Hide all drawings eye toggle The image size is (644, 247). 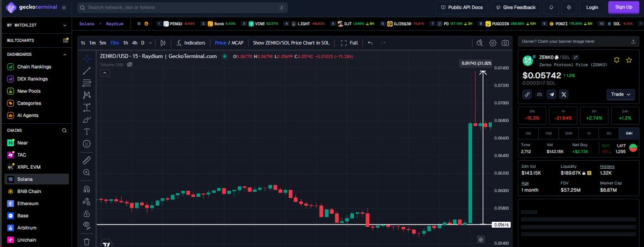(x=86, y=226)
